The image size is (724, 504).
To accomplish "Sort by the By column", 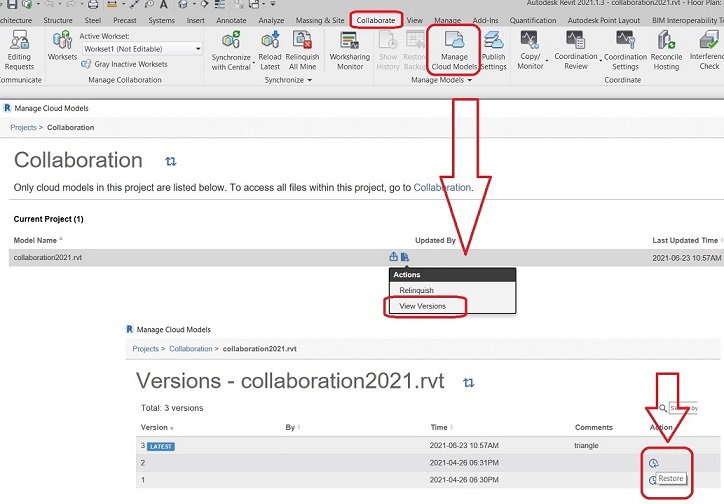I will click(x=293, y=427).
